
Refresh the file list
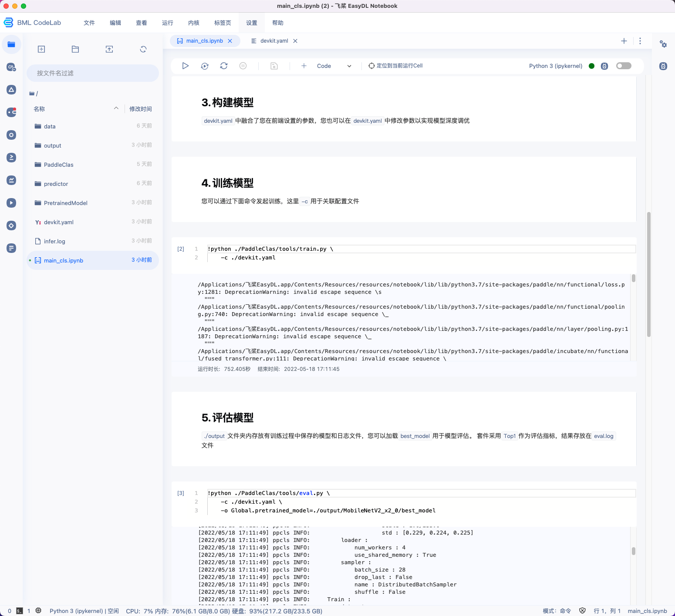(x=143, y=49)
